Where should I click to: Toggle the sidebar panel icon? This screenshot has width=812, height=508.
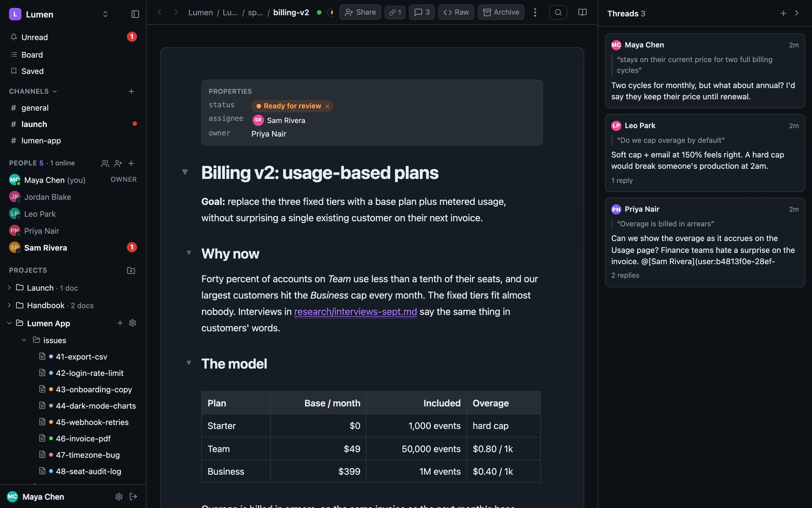point(135,14)
